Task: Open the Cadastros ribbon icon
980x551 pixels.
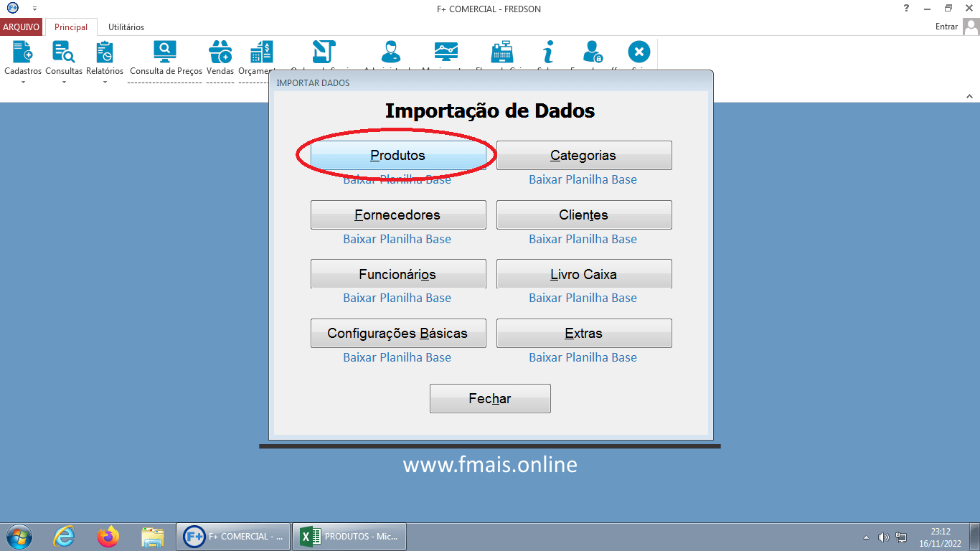Action: click(23, 52)
